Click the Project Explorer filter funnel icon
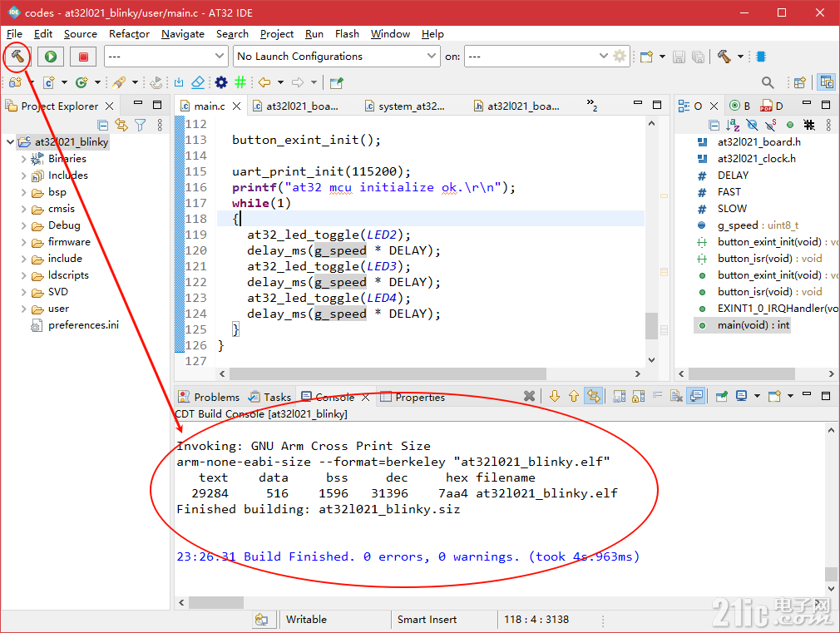This screenshot has height=633, width=840. tap(141, 126)
